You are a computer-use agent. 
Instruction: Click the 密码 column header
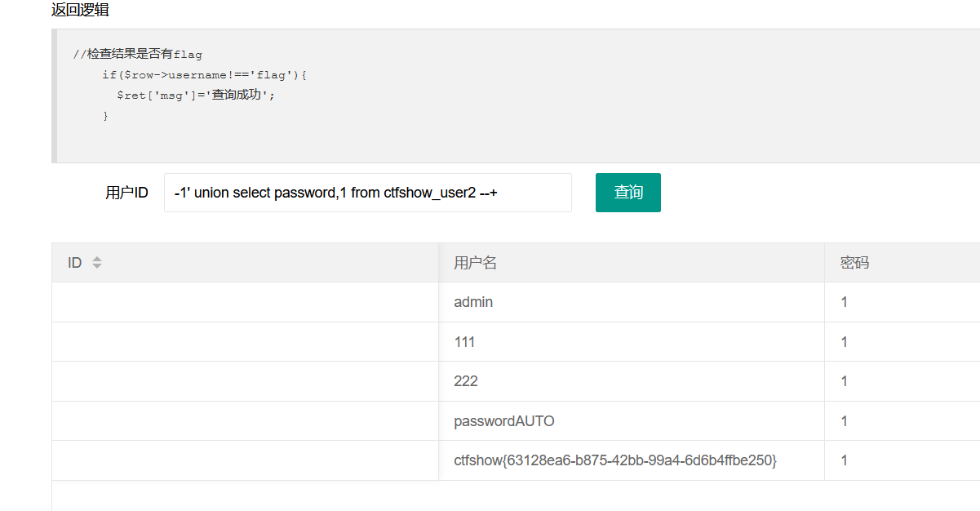click(855, 262)
